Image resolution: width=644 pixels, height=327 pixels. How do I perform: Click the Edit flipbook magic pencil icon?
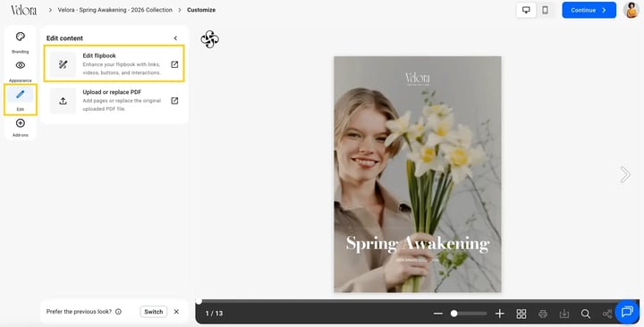63,64
